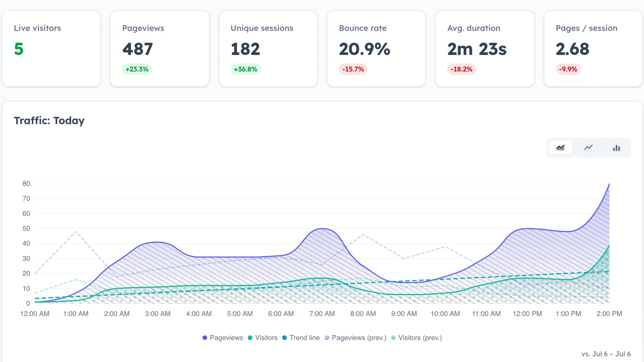The height and width of the screenshot is (362, 644).
Task: Open the Pageviews stat card
Action: pyautogui.click(x=159, y=49)
